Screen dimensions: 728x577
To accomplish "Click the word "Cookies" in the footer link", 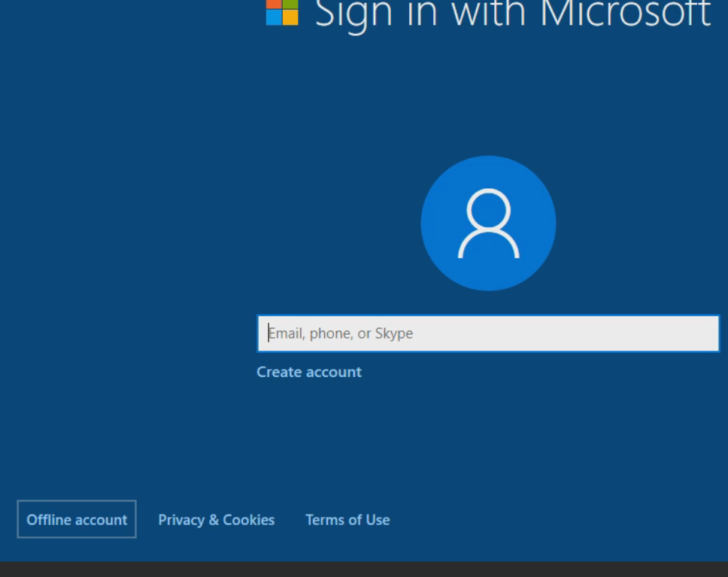I will (x=249, y=520).
